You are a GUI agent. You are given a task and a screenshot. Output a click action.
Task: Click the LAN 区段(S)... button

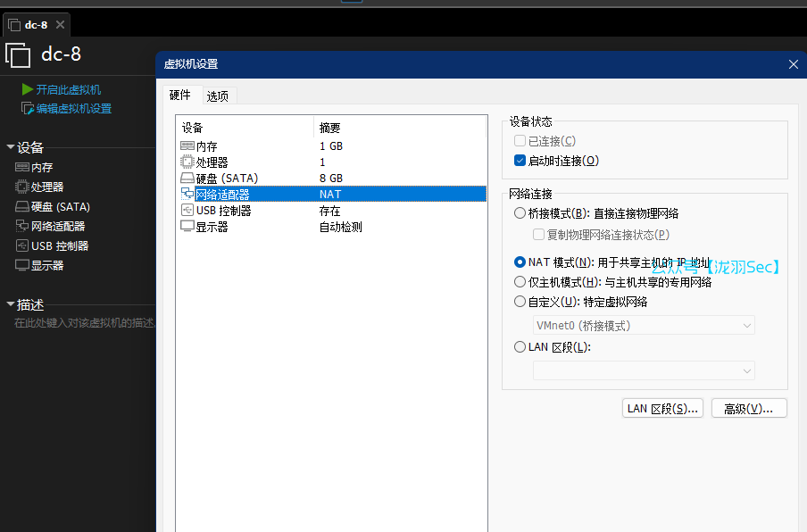(663, 408)
